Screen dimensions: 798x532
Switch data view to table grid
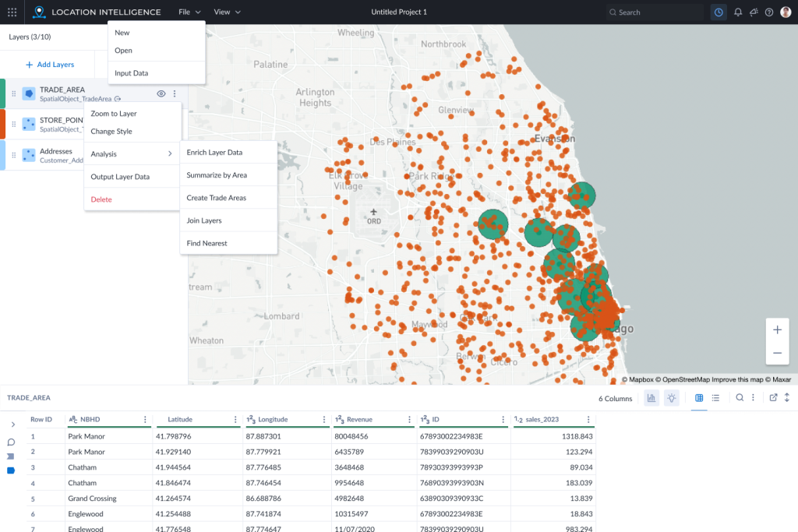[699, 398]
